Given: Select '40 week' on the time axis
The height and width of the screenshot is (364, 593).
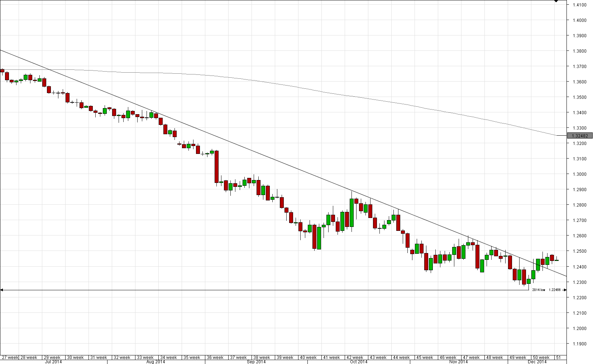Looking at the screenshot, I should [308, 357].
